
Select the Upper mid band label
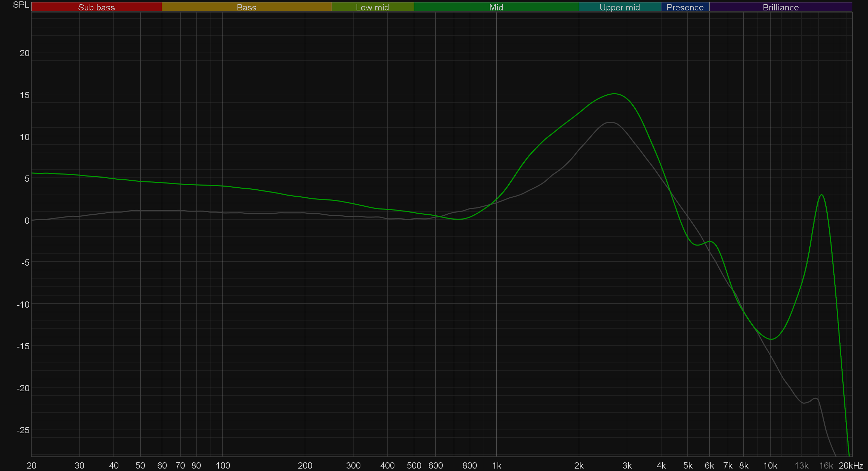pyautogui.click(x=619, y=7)
